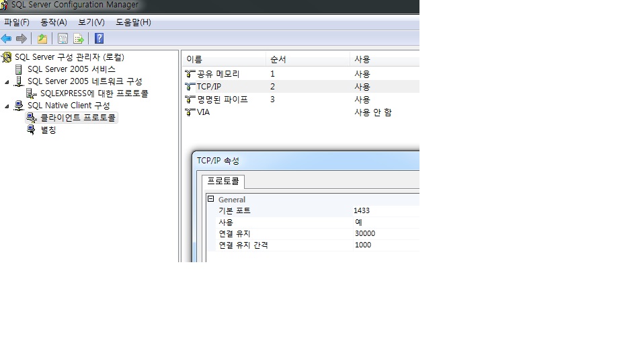Click the Up one level folder icon

click(x=42, y=38)
